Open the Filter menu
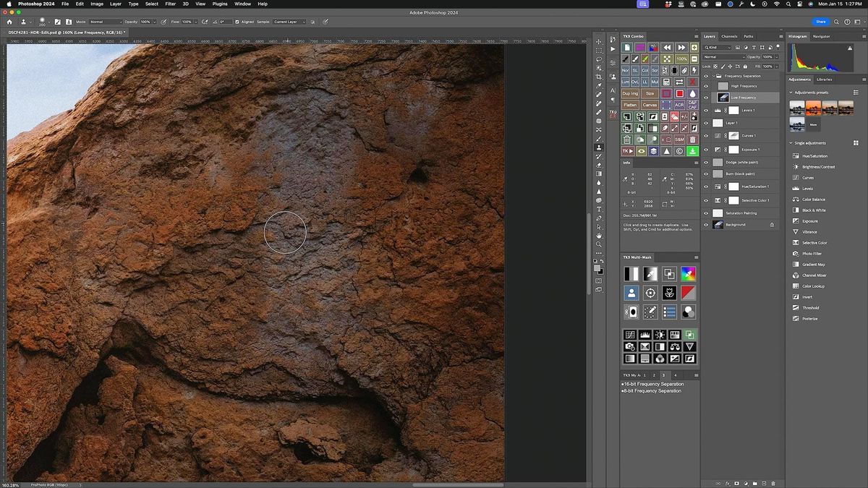Image resolution: width=868 pixels, height=488 pixels. point(170,4)
